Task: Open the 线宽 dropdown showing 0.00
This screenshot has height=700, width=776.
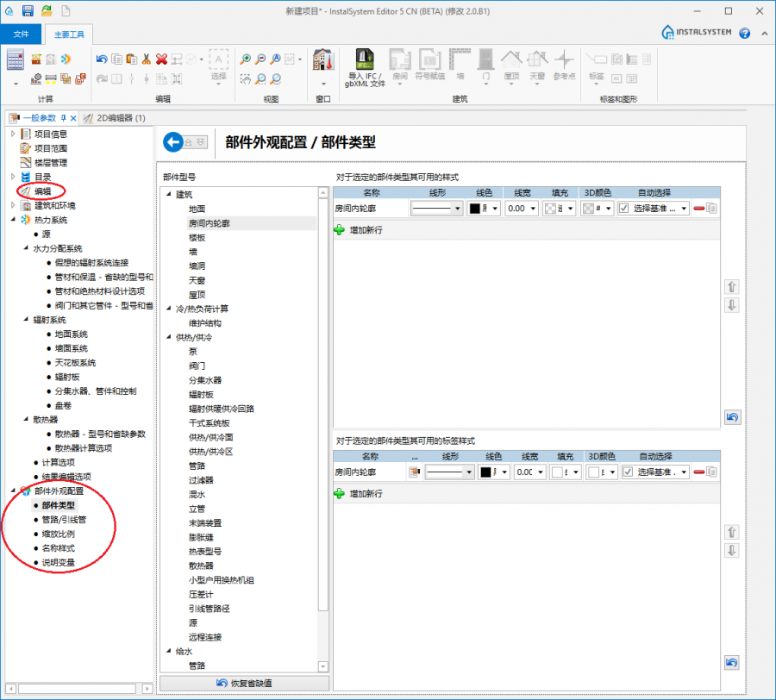Action: [523, 209]
